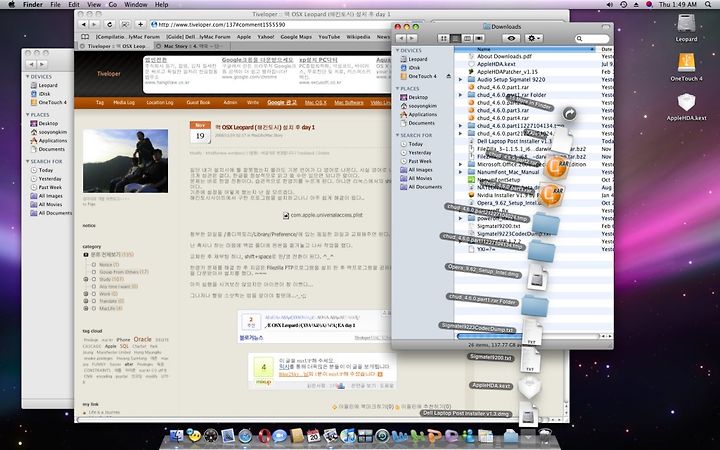Click Oracle in blog tag cloud
The image size is (720, 450).
142,339
